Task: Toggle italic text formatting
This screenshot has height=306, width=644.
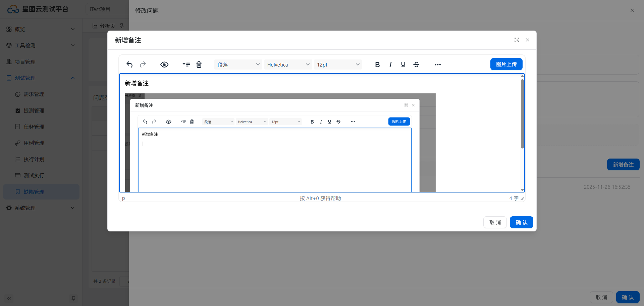Action: coord(390,64)
